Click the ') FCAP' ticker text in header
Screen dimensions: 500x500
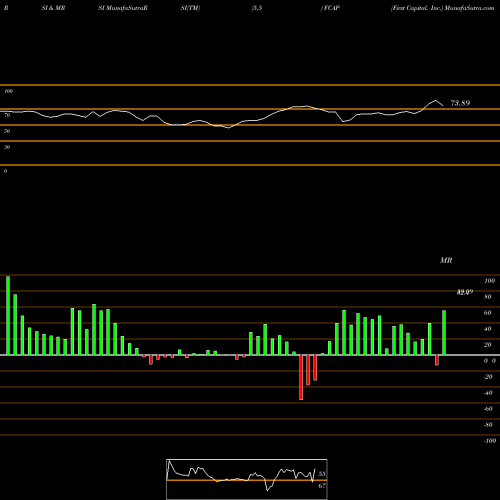point(330,8)
